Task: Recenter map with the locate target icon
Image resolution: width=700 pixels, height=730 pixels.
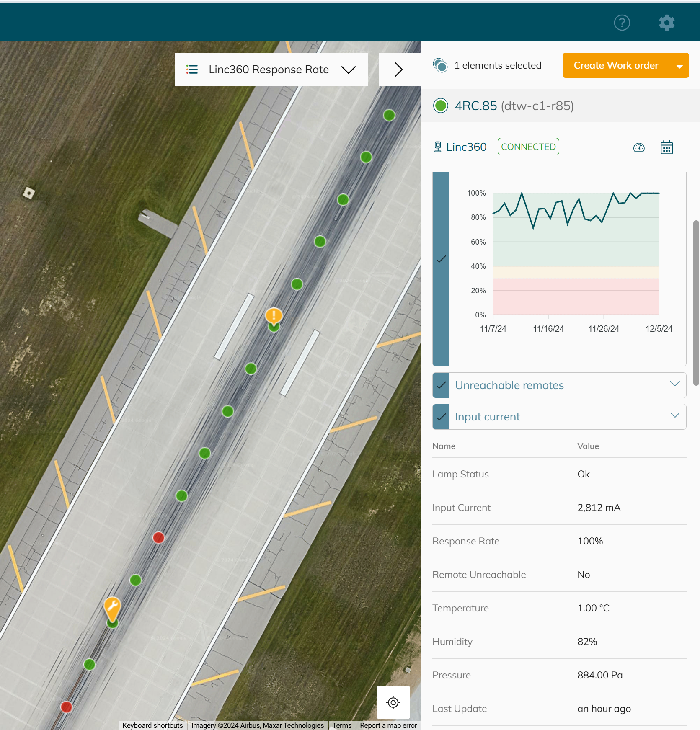Action: click(393, 702)
